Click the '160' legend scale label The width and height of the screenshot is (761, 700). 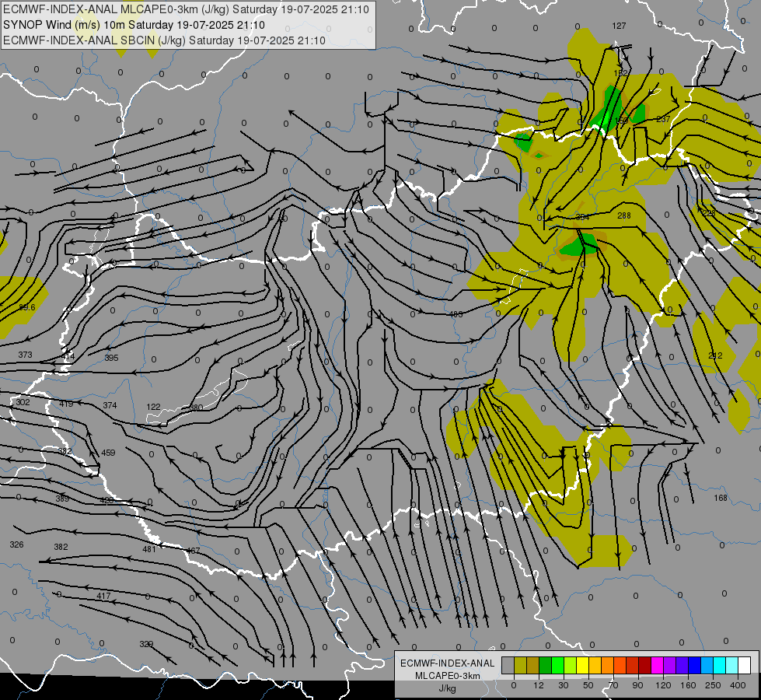click(688, 685)
